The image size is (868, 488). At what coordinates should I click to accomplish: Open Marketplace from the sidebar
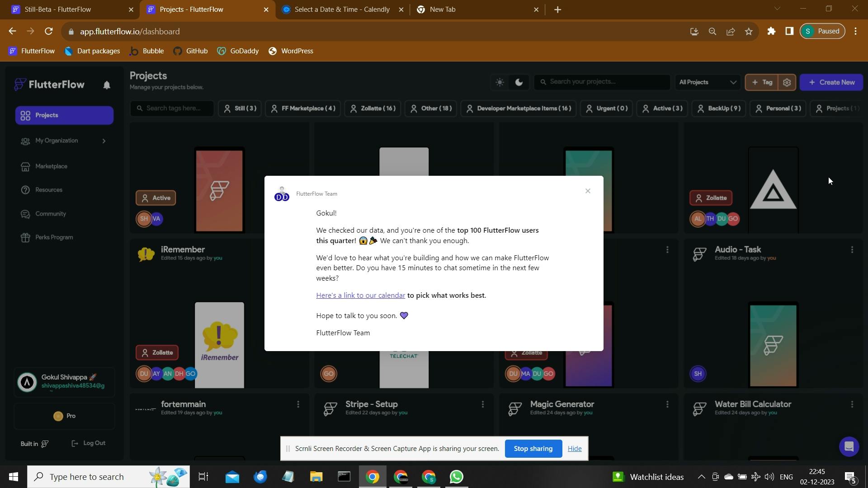point(51,166)
